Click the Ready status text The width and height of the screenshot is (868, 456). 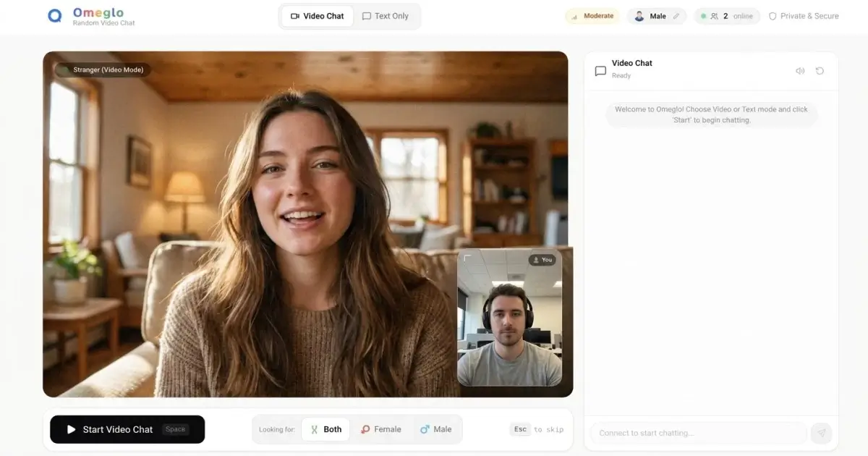[621, 75]
